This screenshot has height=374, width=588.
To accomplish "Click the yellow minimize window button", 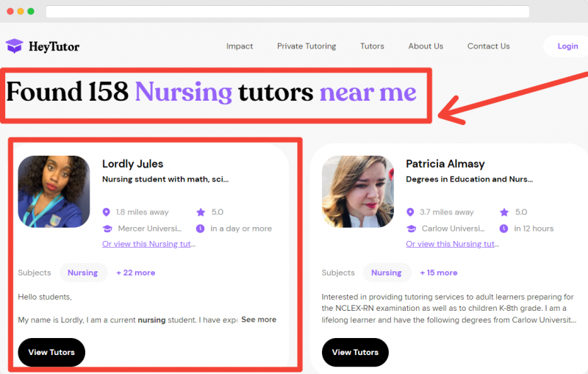I will click(x=21, y=11).
